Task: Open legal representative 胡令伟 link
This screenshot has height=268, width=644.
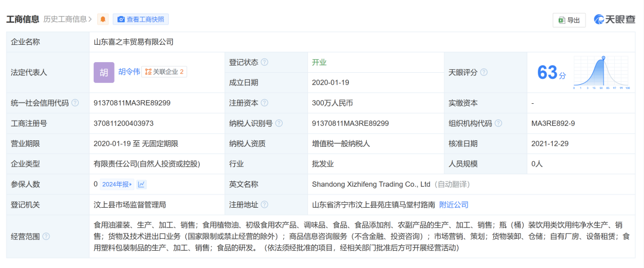Action: point(129,72)
